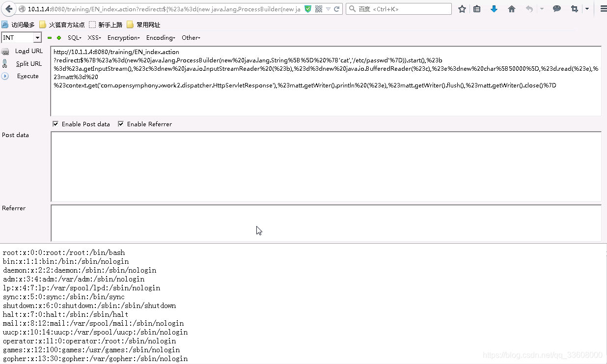The width and height of the screenshot is (607, 364).
Task: Click the browser address bar URL
Action: tap(164, 9)
